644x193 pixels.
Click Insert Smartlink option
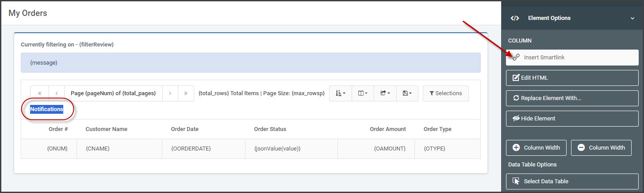(572, 58)
